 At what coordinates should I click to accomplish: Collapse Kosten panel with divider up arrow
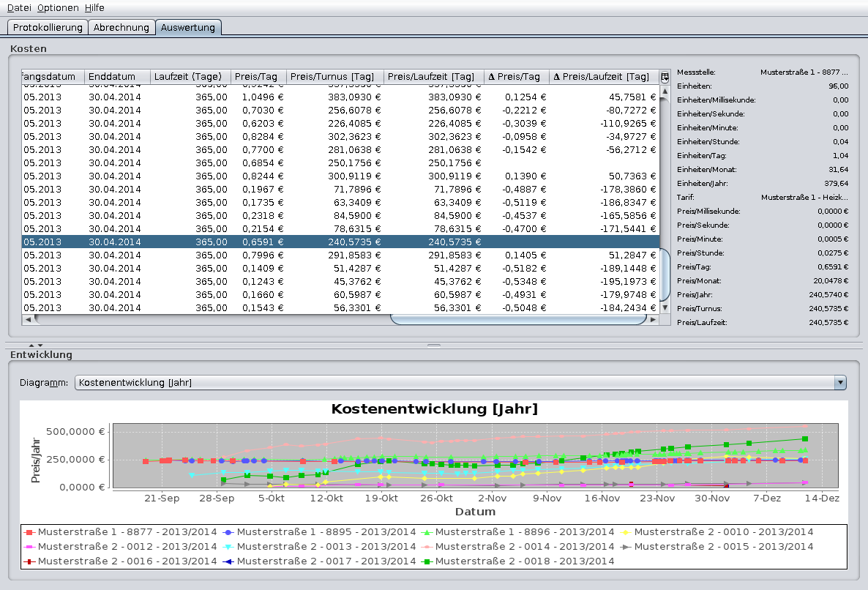coord(31,345)
